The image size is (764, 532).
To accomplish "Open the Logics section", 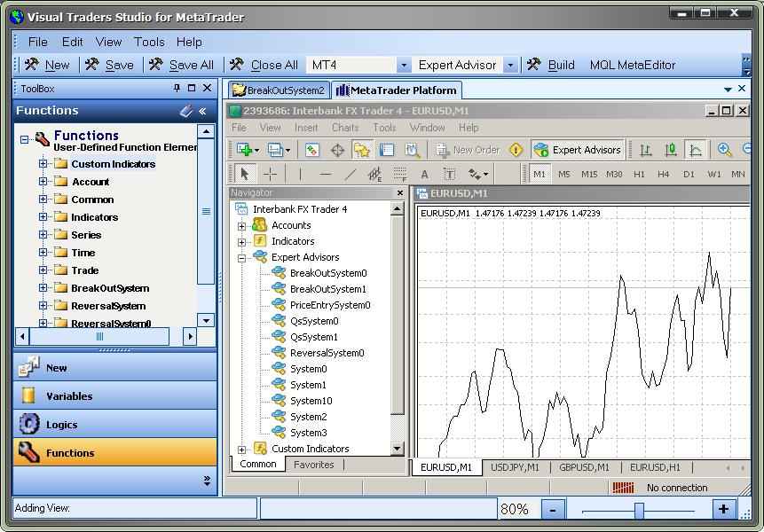I will pos(115,424).
